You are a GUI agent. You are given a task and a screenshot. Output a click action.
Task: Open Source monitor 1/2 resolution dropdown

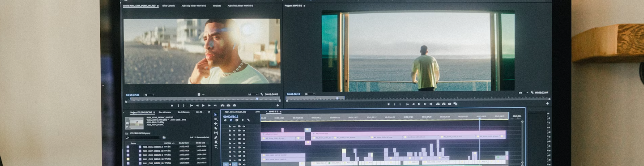click(x=253, y=94)
